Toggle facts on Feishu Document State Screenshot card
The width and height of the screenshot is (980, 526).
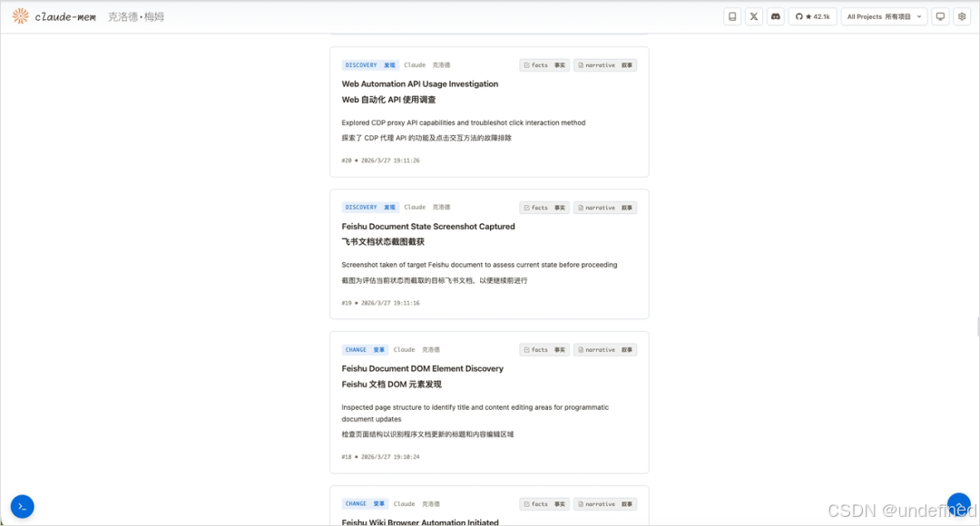coord(544,208)
